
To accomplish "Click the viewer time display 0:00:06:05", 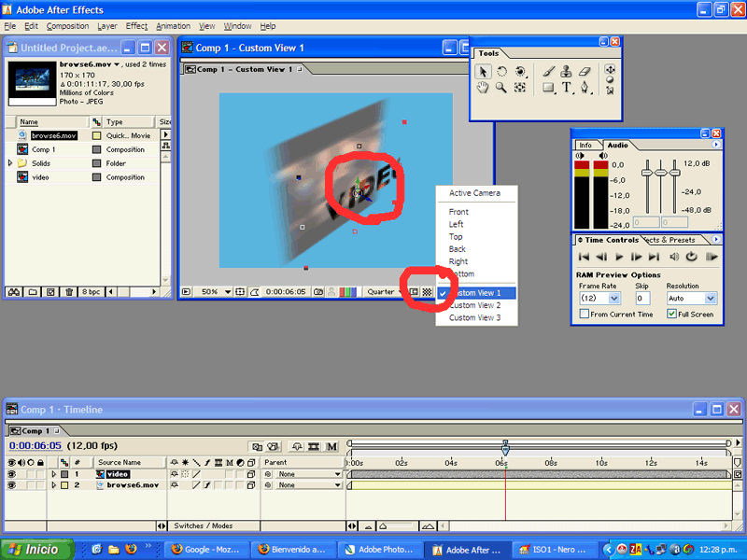I will [286, 292].
